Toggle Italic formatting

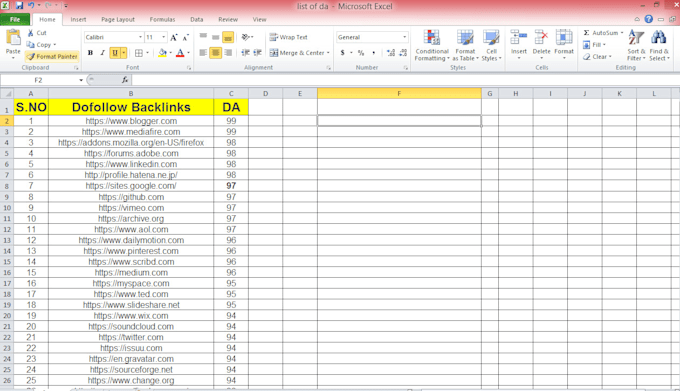(x=102, y=53)
